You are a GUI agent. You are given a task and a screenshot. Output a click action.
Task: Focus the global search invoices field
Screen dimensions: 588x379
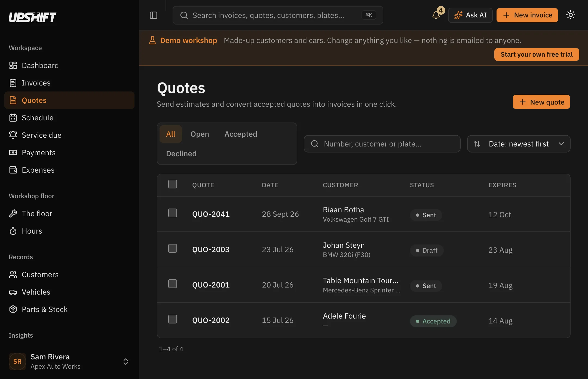point(278,15)
